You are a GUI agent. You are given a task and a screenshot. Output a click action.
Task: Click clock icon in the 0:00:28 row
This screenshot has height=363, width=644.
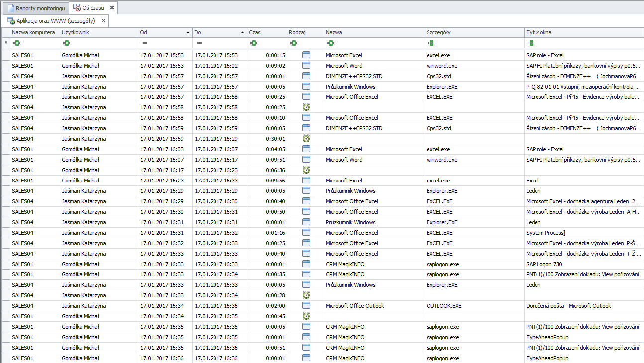(306, 295)
